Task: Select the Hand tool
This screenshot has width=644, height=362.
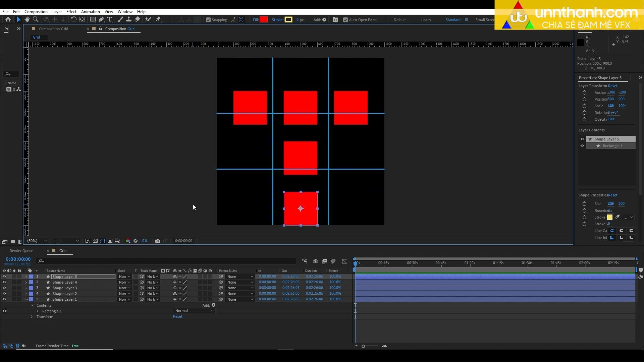Action: (27, 19)
